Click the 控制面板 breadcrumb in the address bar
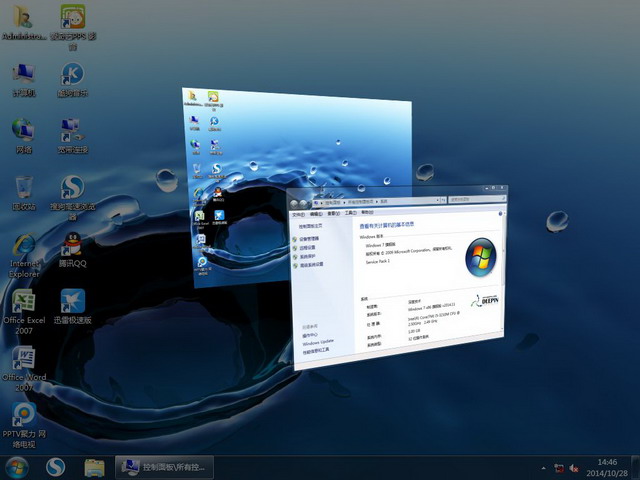 click(332, 202)
